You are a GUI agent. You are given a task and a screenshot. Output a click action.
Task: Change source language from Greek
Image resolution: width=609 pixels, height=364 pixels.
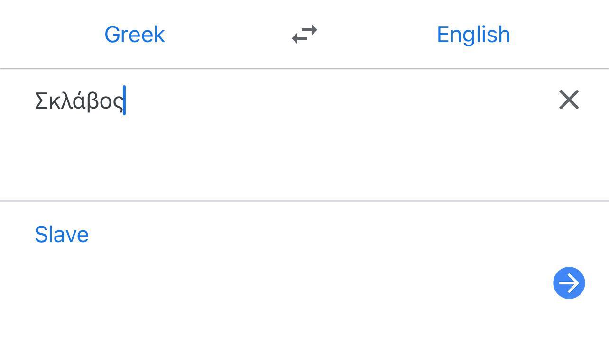pos(134,35)
